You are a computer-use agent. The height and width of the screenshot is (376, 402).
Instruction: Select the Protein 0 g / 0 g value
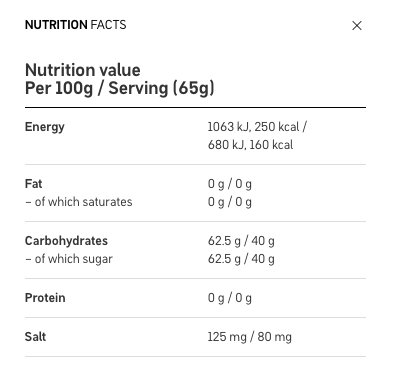click(x=230, y=298)
